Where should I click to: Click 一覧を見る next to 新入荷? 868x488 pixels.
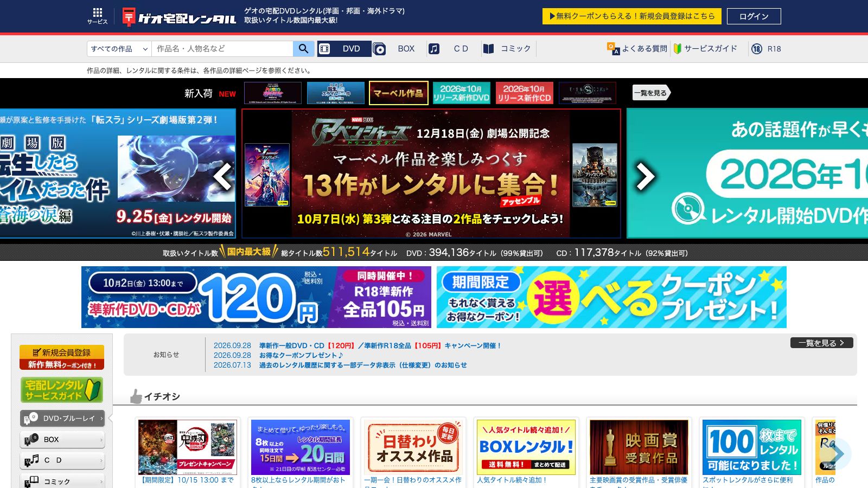click(x=652, y=93)
